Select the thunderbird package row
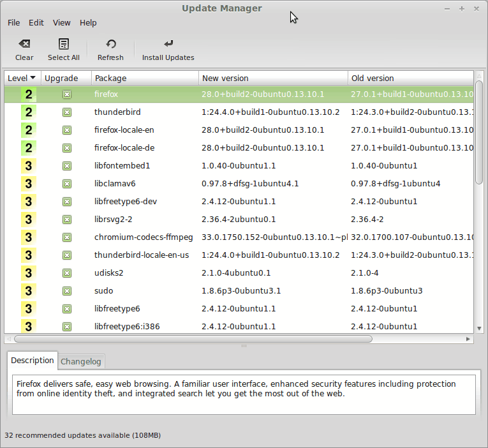Image resolution: width=488 pixels, height=448 pixels. [239, 112]
